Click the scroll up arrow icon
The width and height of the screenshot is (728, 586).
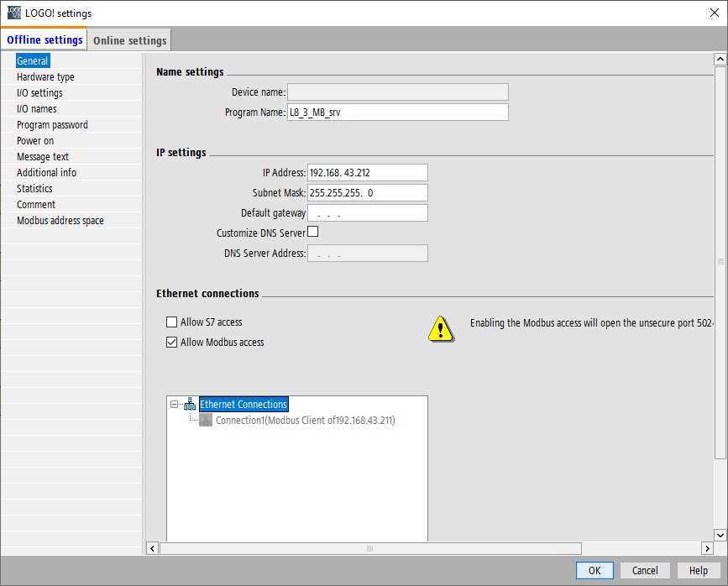720,59
